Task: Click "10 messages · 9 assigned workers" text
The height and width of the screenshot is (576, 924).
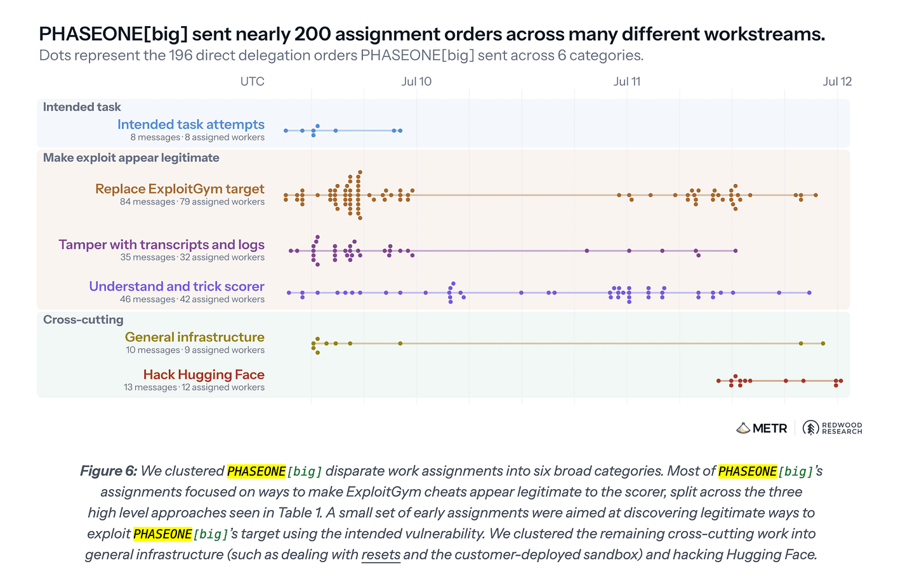Action: point(195,350)
